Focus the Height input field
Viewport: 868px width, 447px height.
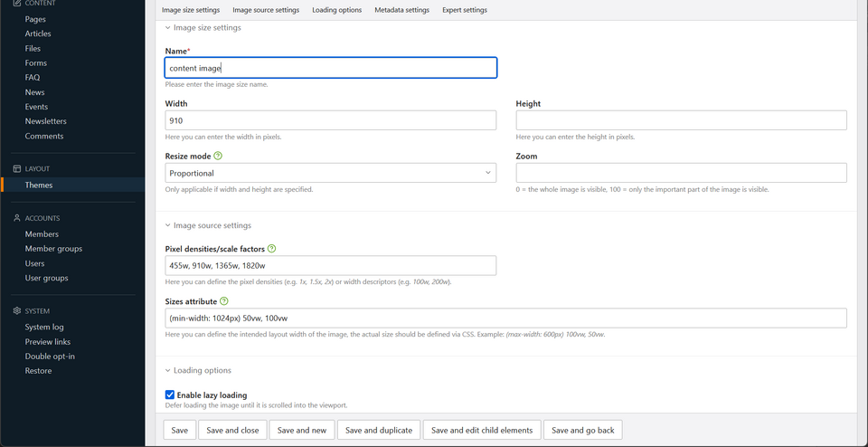(x=681, y=120)
